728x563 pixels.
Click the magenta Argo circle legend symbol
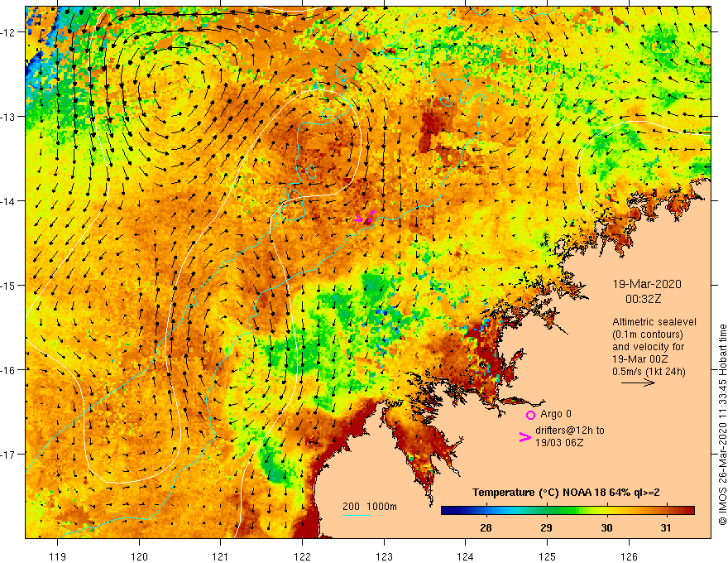(x=530, y=415)
